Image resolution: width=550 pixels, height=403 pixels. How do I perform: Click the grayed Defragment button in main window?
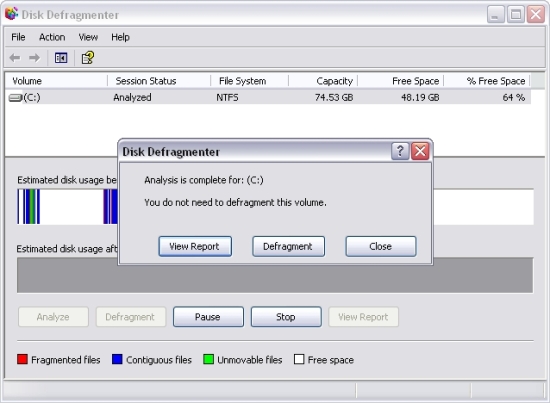click(130, 317)
